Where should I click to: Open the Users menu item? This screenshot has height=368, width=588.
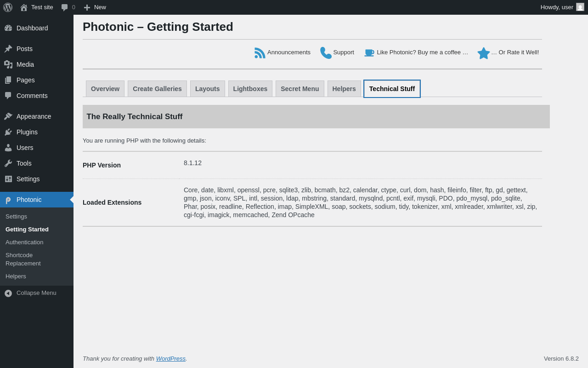coord(25,148)
